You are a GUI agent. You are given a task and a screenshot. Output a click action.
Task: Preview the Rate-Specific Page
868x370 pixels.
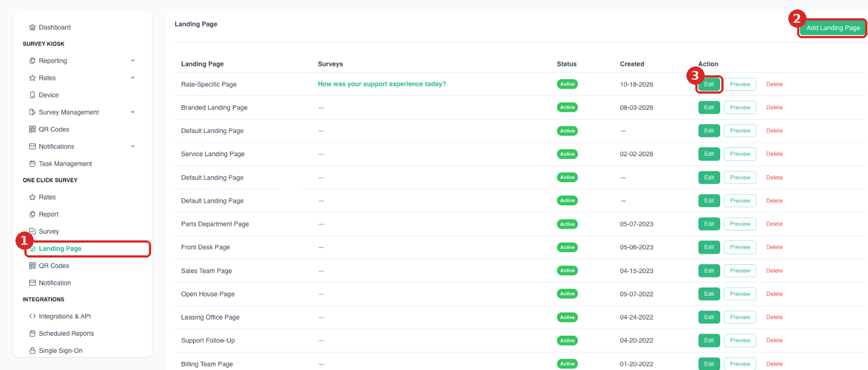740,84
